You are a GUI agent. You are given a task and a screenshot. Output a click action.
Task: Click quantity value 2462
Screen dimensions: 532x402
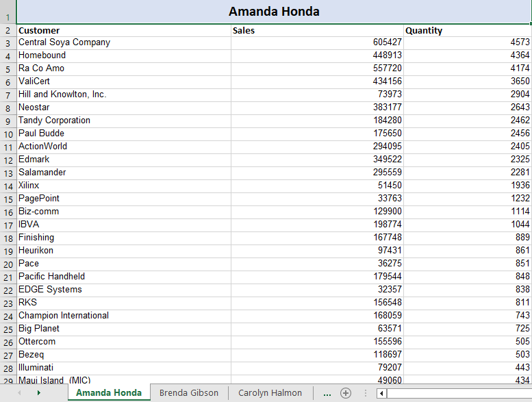click(468, 121)
